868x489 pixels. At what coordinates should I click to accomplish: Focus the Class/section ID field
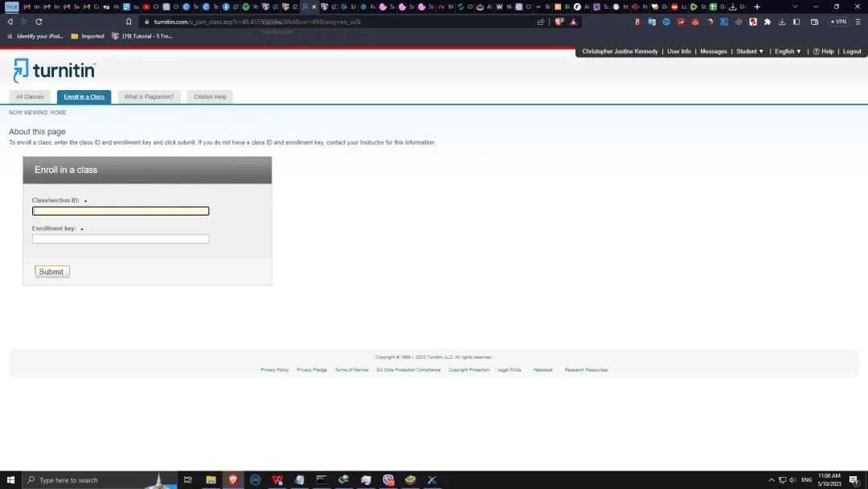[x=121, y=211]
